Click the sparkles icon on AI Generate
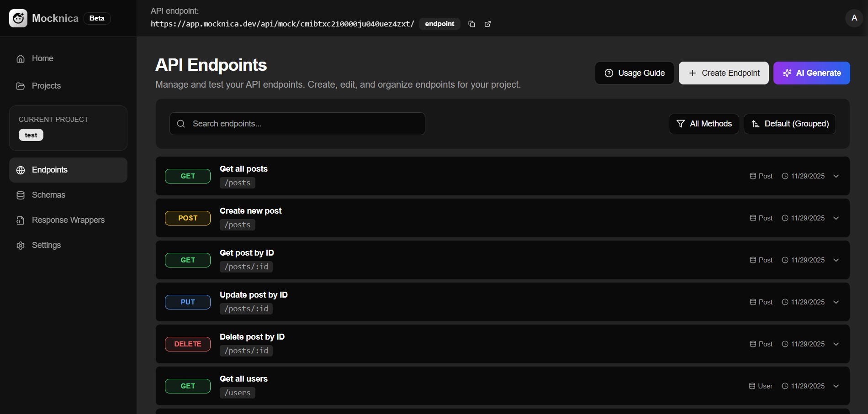868x414 pixels. (787, 73)
